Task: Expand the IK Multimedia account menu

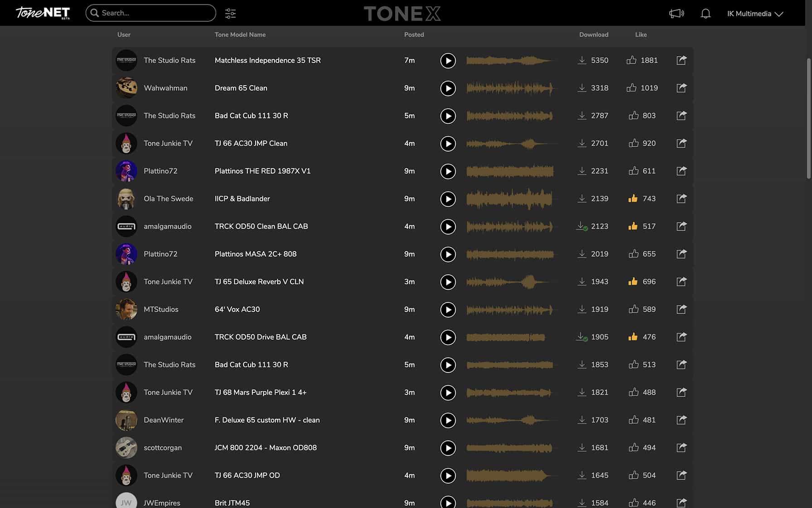Action: coord(755,14)
